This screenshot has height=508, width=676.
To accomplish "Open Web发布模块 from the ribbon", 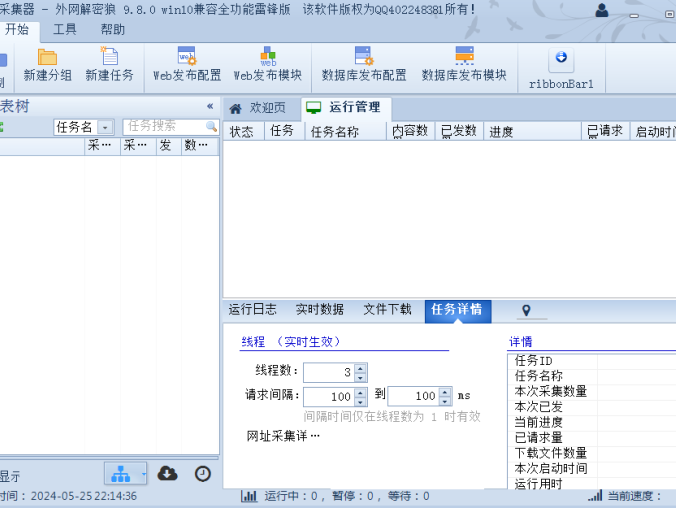I will [268, 58].
